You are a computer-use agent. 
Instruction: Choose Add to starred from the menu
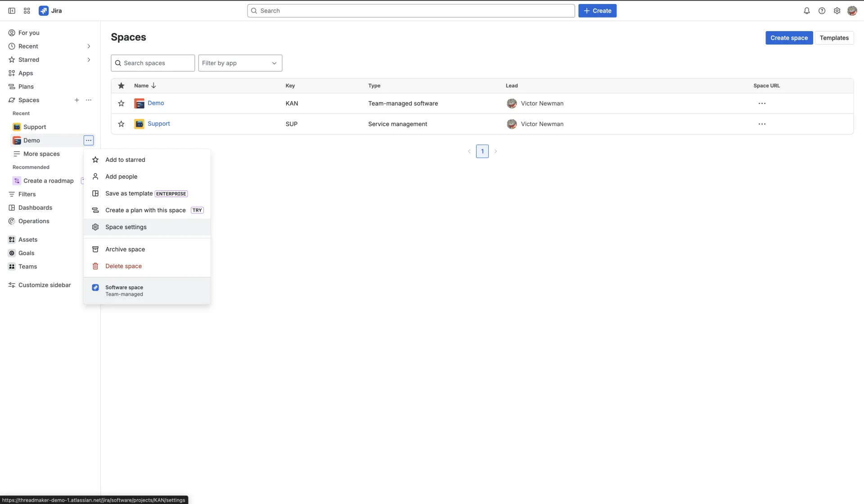(x=147, y=160)
